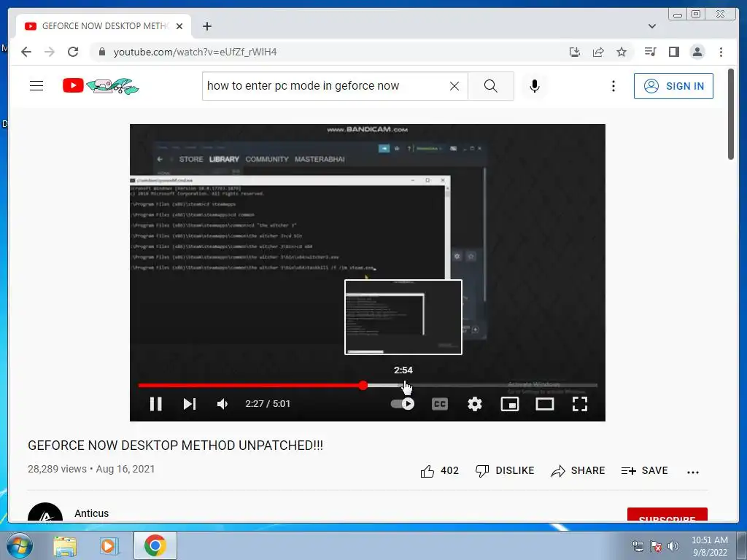Screen dimensions: 747x560
Task: Open Windows Explorer from taskbar
Action: click(65, 545)
